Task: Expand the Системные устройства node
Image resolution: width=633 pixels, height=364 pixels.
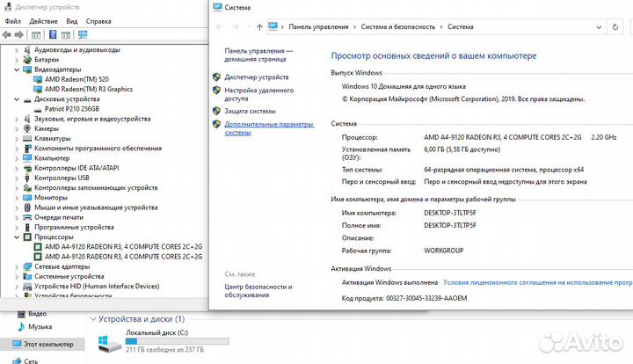Action: point(17,277)
